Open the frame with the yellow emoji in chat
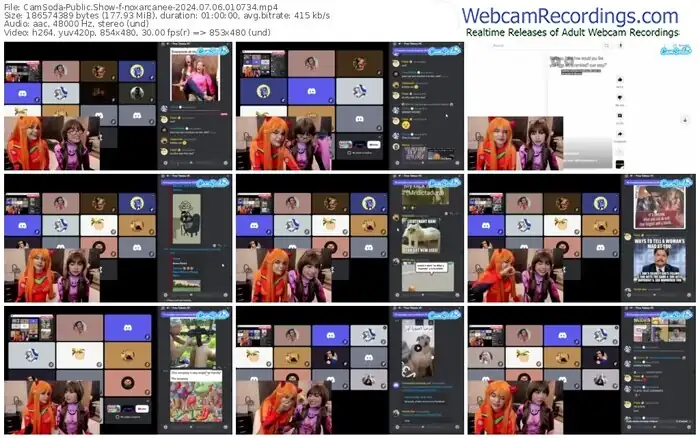Viewport: 700px width, 438px height. coord(350,106)
